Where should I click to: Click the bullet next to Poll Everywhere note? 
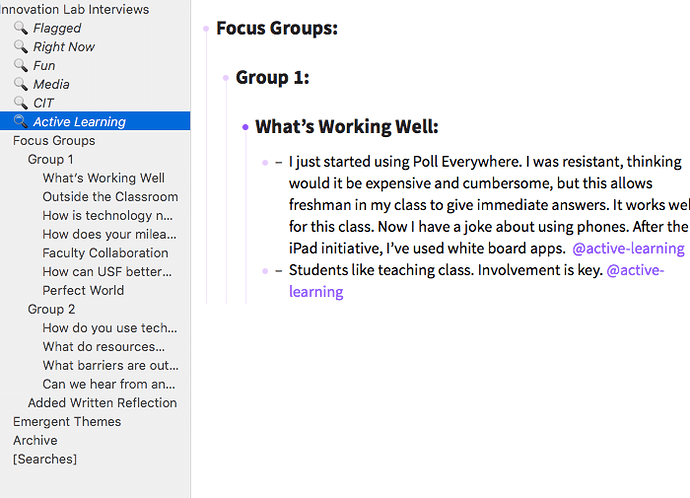coord(265,162)
